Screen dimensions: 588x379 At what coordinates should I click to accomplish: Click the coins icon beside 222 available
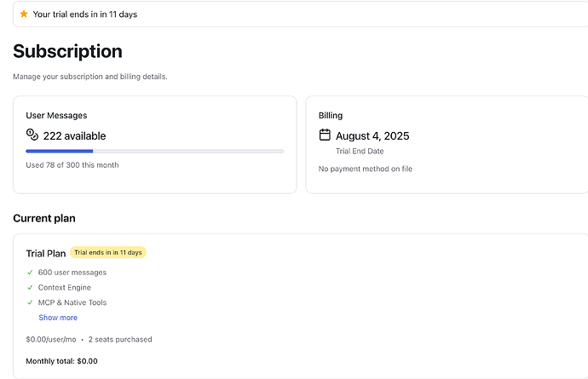pyautogui.click(x=32, y=135)
